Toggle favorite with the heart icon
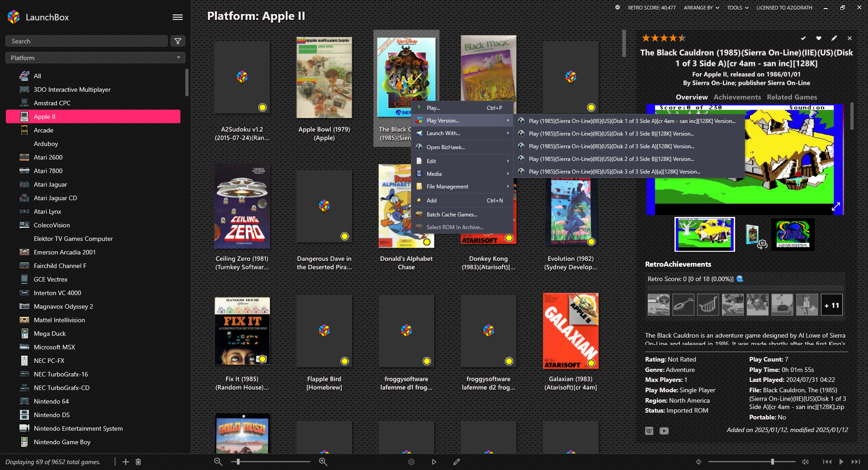This screenshot has height=470, width=868. 819,38
